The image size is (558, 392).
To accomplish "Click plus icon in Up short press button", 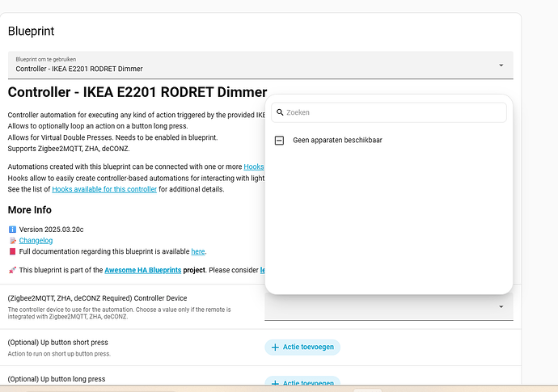I will tap(275, 348).
